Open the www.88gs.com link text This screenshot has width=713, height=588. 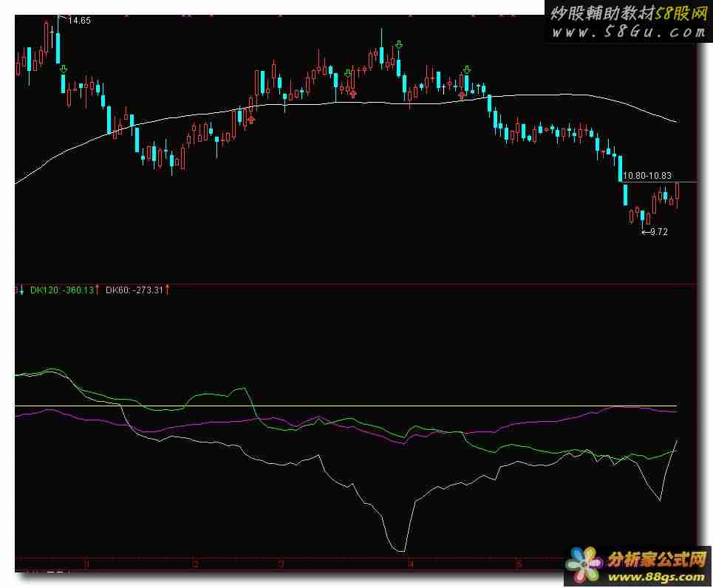(x=656, y=576)
